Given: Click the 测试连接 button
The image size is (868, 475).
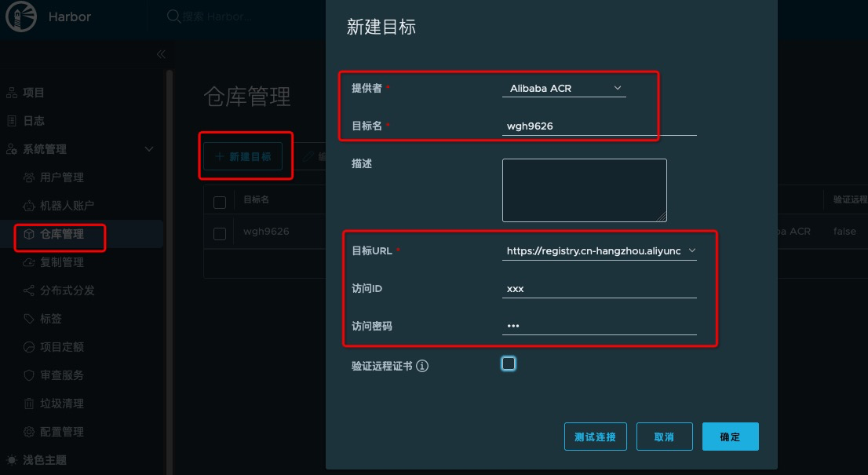Looking at the screenshot, I should pyautogui.click(x=595, y=437).
